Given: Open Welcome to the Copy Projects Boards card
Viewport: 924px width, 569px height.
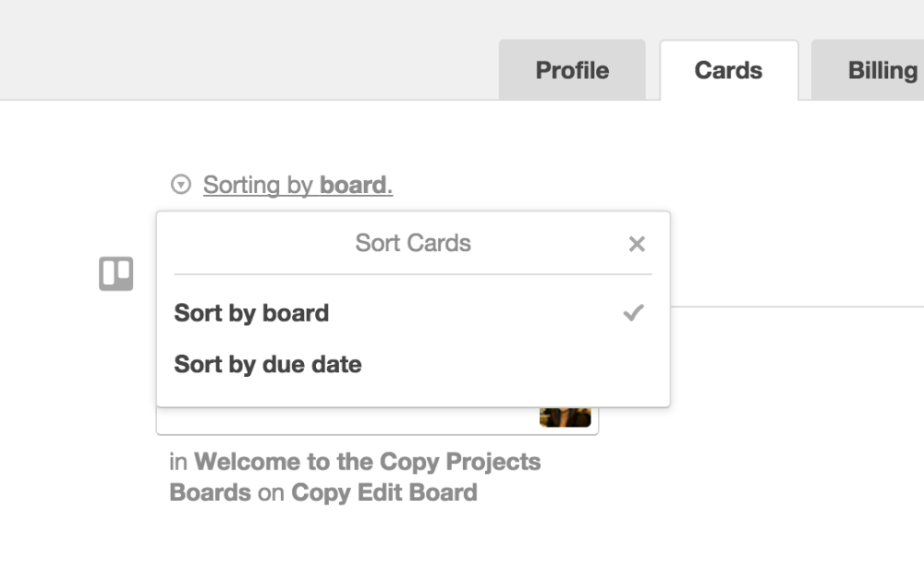Looking at the screenshot, I should coord(356,476).
